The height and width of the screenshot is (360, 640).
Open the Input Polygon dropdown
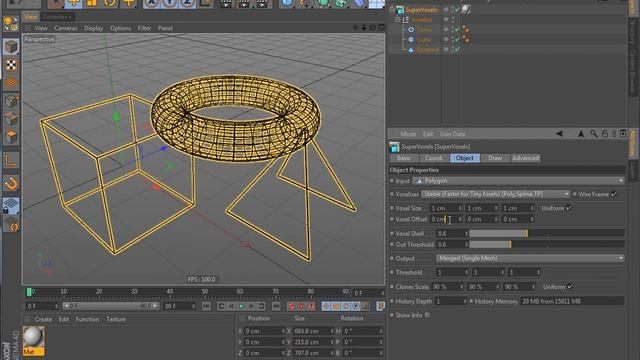(518, 180)
